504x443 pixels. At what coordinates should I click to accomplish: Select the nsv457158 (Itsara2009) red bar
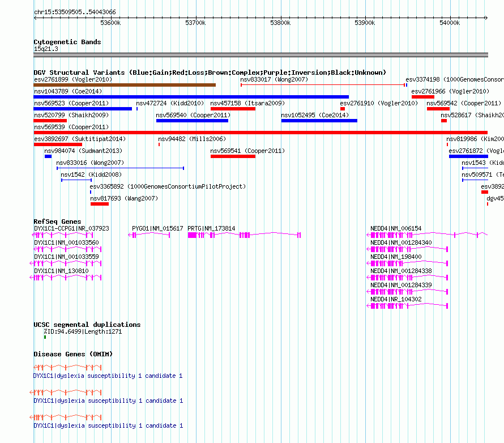[233, 109]
